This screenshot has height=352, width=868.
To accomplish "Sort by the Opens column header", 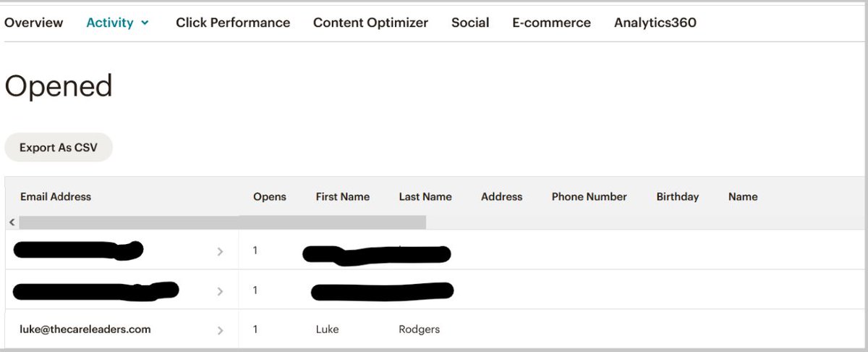I will click(270, 197).
